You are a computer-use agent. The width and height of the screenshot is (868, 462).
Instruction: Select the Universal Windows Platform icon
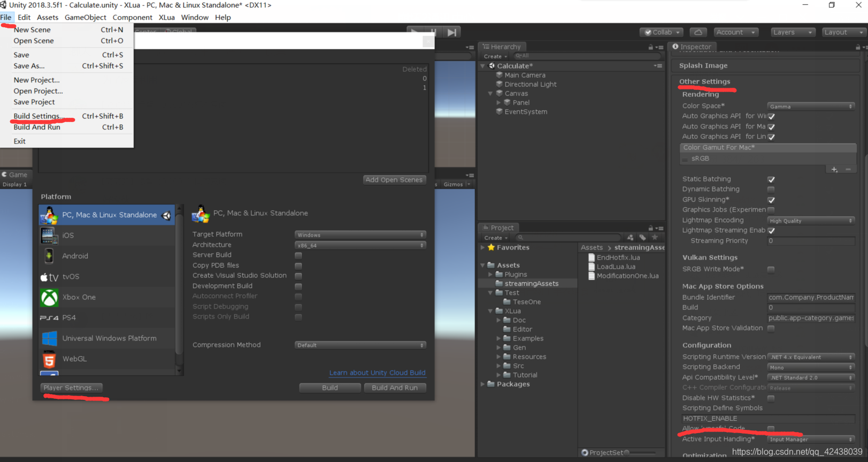pyautogui.click(x=49, y=338)
